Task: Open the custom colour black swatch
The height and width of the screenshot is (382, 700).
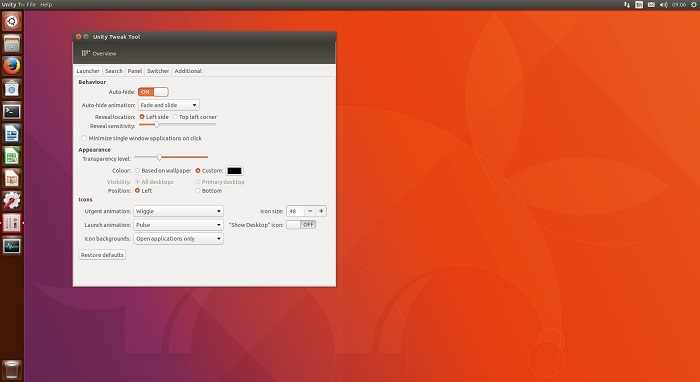Action: pyautogui.click(x=234, y=170)
